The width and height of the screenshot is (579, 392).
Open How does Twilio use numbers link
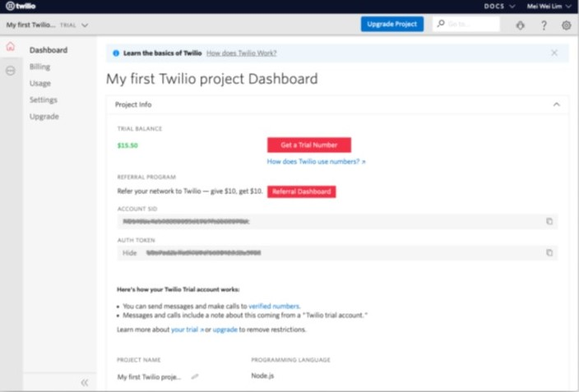point(316,162)
